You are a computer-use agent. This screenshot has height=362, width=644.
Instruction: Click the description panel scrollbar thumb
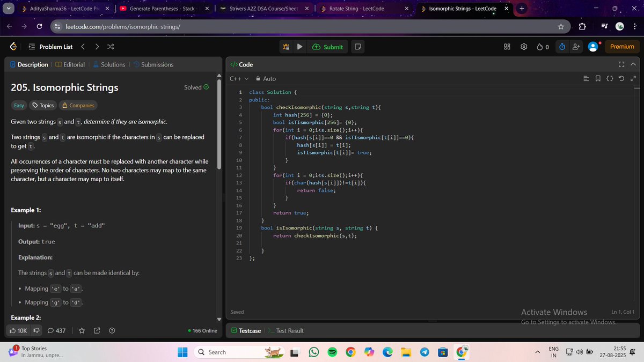218,124
